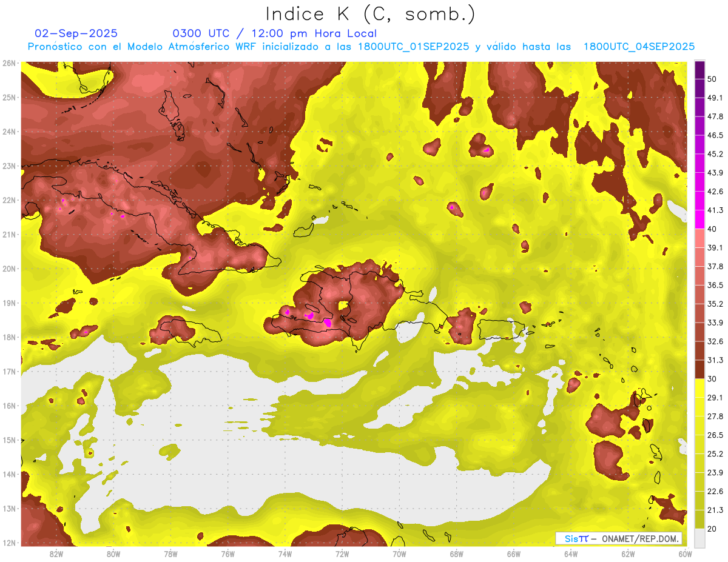Click the 66W longitude label

click(514, 554)
